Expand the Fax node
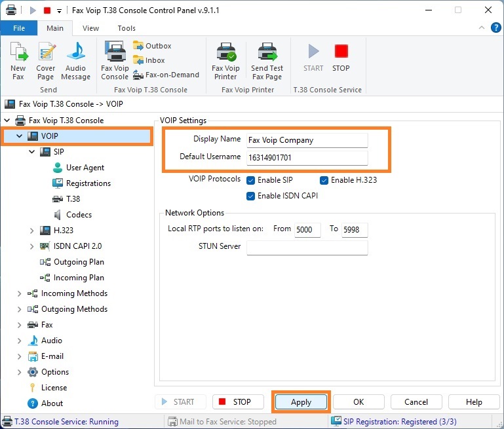This screenshot has width=504, height=429. (x=19, y=325)
